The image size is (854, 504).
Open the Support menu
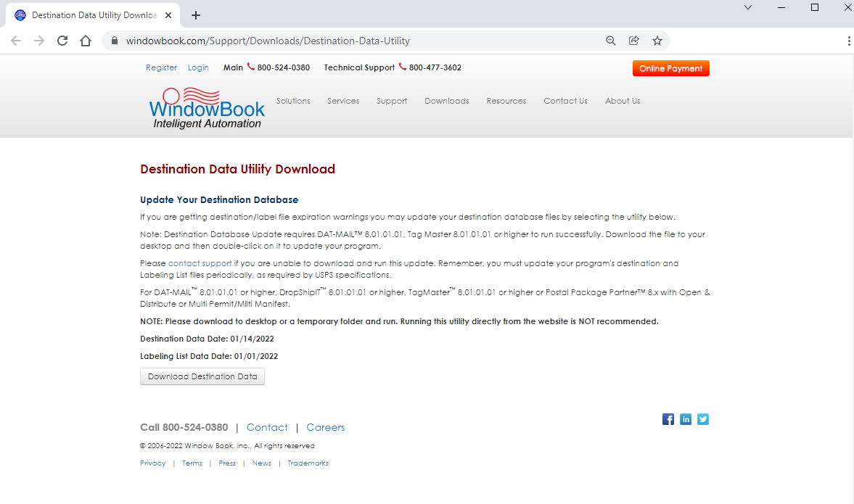point(392,102)
